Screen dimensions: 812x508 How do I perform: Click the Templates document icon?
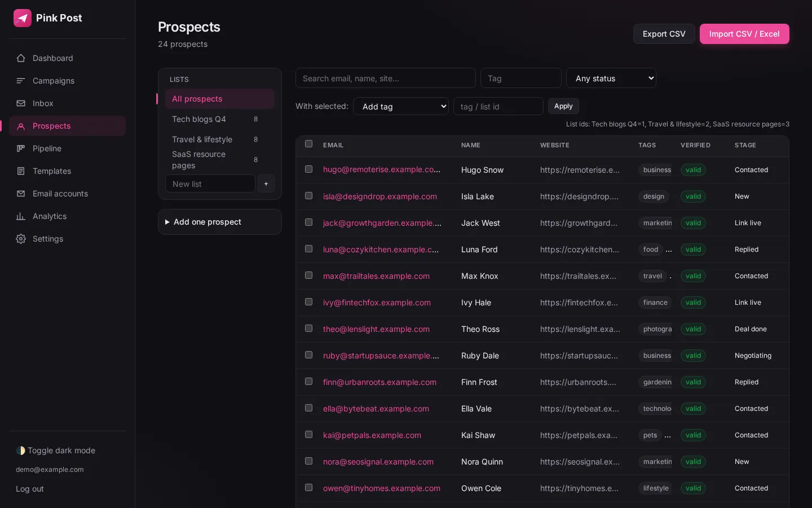tap(21, 171)
